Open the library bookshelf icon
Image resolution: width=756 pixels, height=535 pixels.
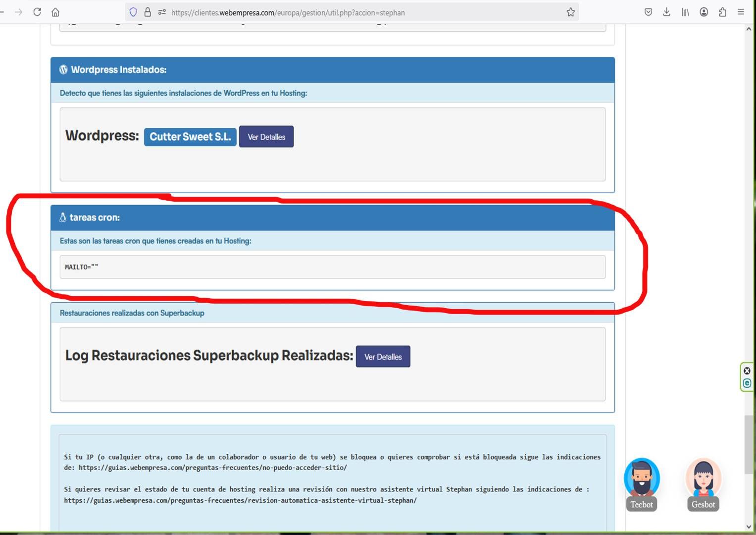coord(685,12)
